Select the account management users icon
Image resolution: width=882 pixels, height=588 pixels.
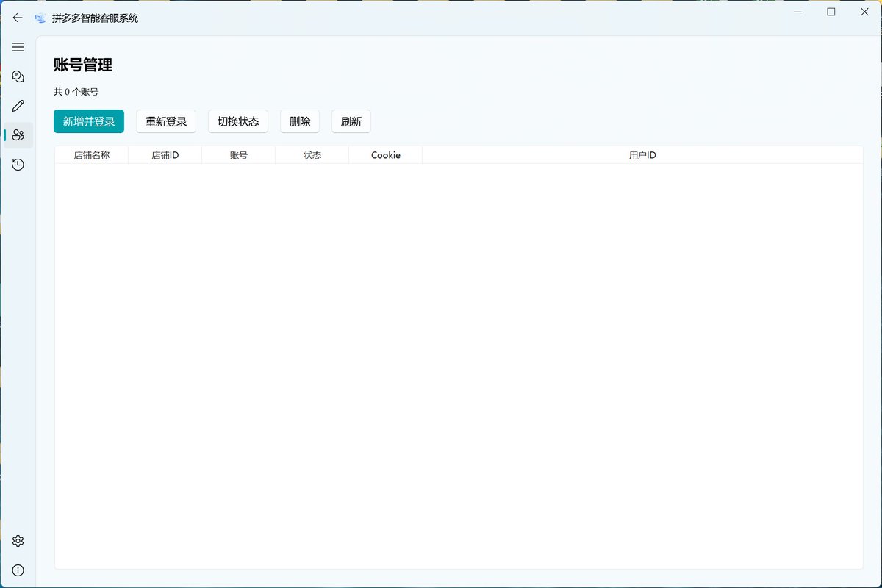18,135
